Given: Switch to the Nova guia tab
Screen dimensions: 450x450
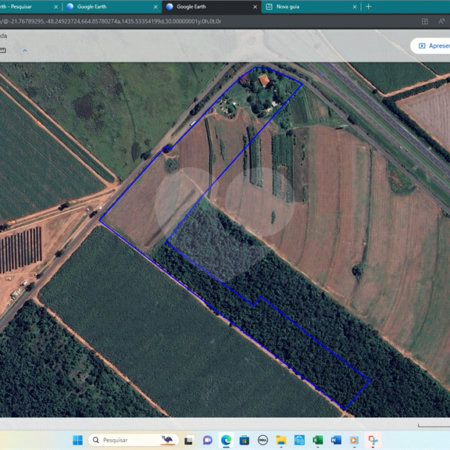Looking at the screenshot, I should [x=311, y=7].
